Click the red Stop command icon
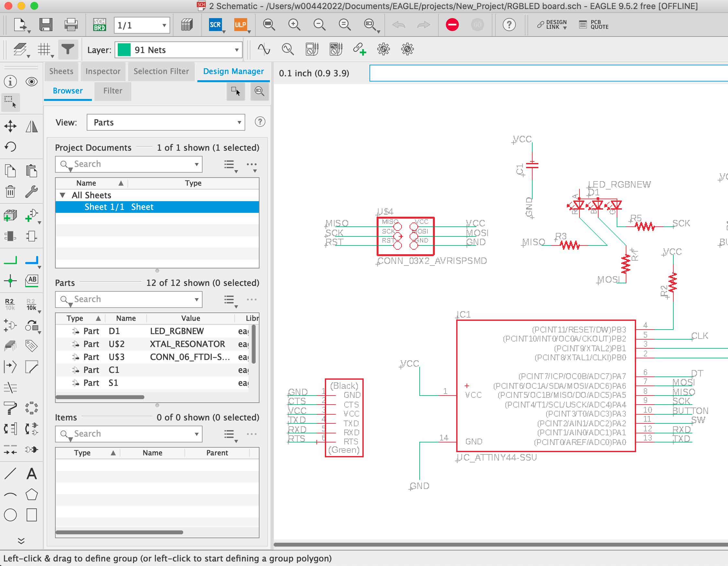Image resolution: width=728 pixels, height=566 pixels. 452,25
